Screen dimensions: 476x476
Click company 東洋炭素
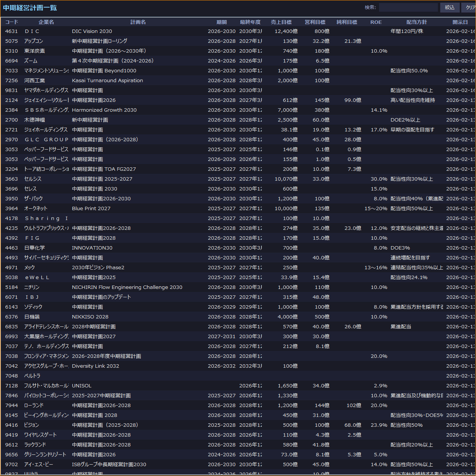(x=34, y=51)
